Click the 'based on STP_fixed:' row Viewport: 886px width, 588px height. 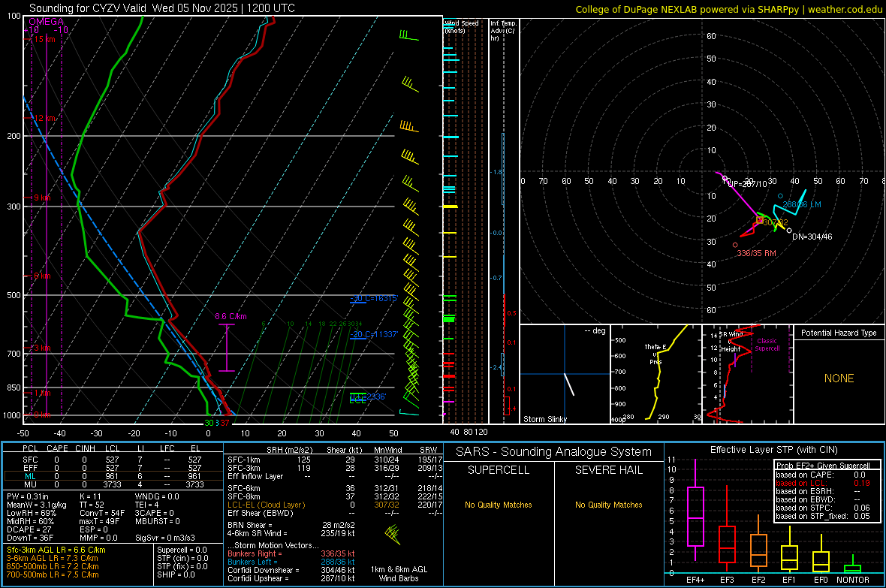tap(823, 516)
